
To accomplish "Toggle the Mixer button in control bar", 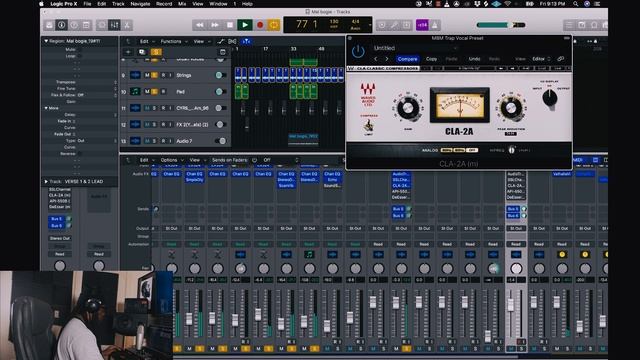I will [115, 25].
